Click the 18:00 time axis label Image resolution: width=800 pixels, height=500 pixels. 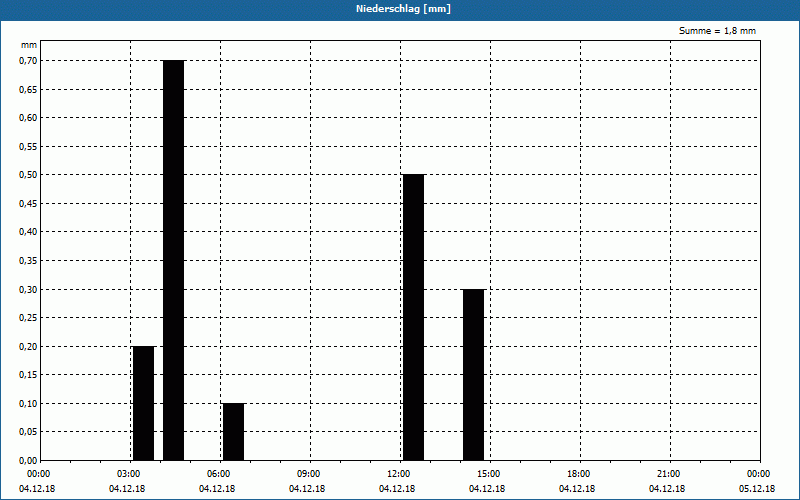581,474
